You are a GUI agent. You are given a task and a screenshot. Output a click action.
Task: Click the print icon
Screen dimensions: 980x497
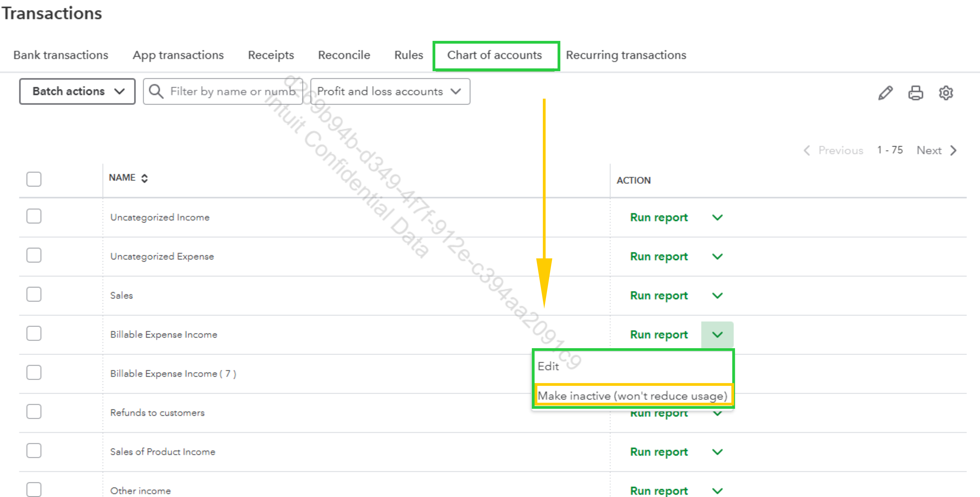[915, 93]
